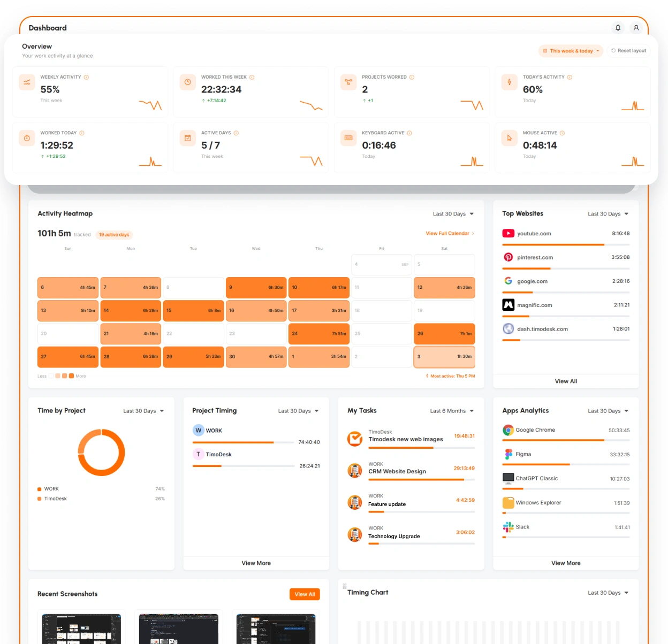The image size is (668, 644).
Task: Click View More under Project Timing
Action: click(x=256, y=563)
